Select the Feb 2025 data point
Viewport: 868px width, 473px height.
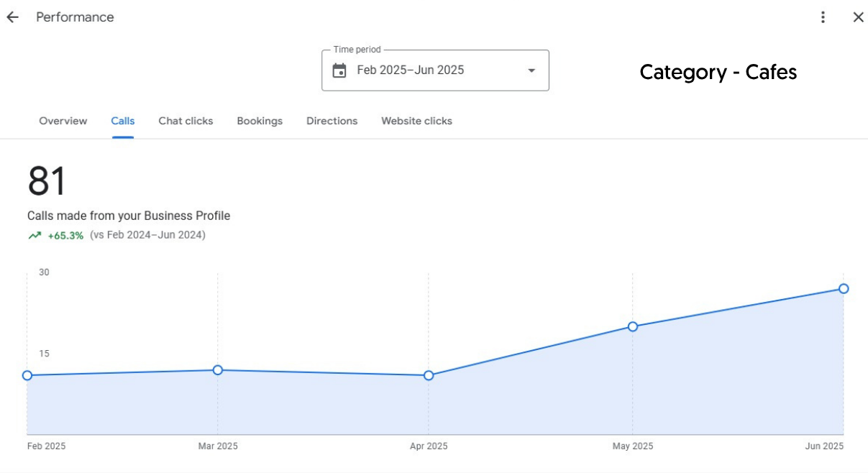point(27,375)
